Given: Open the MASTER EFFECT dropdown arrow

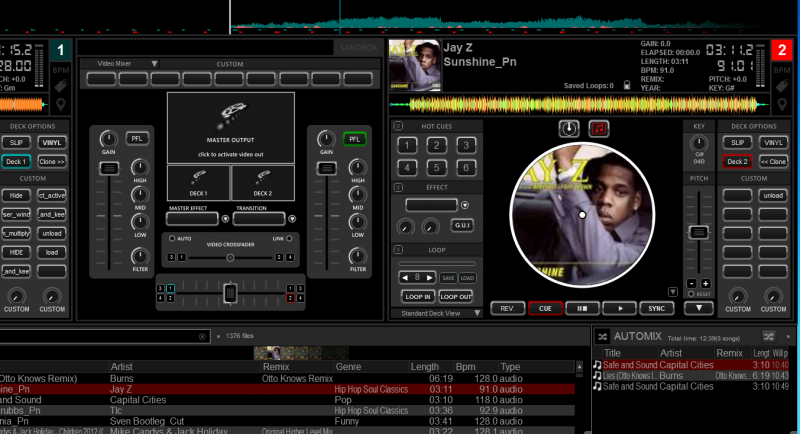Looking at the screenshot, I should pyautogui.click(x=225, y=219).
